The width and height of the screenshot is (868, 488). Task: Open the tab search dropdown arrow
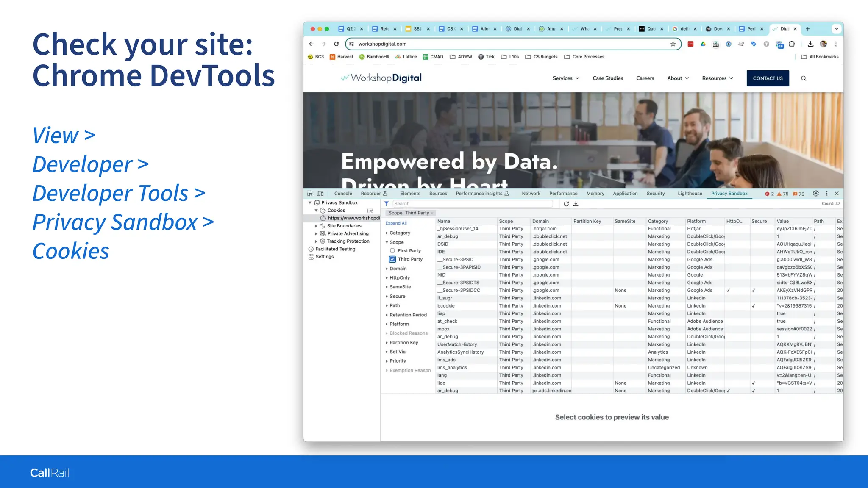point(837,29)
